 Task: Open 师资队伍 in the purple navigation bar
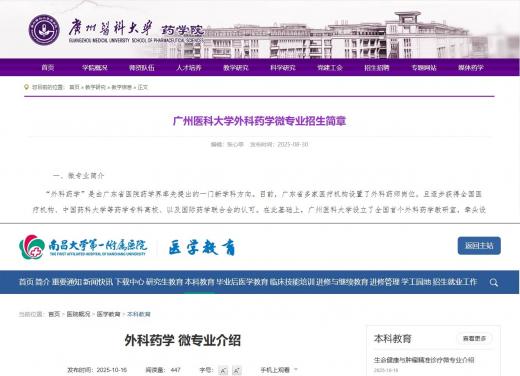click(142, 68)
